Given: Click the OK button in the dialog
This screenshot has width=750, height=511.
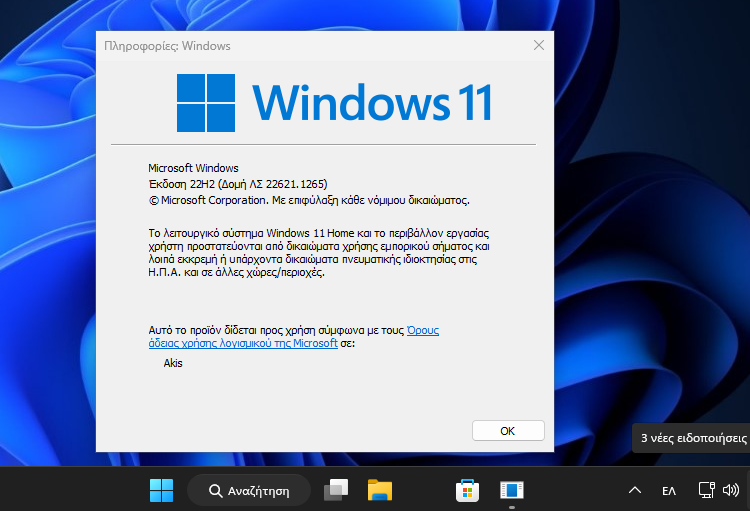Looking at the screenshot, I should [x=508, y=431].
